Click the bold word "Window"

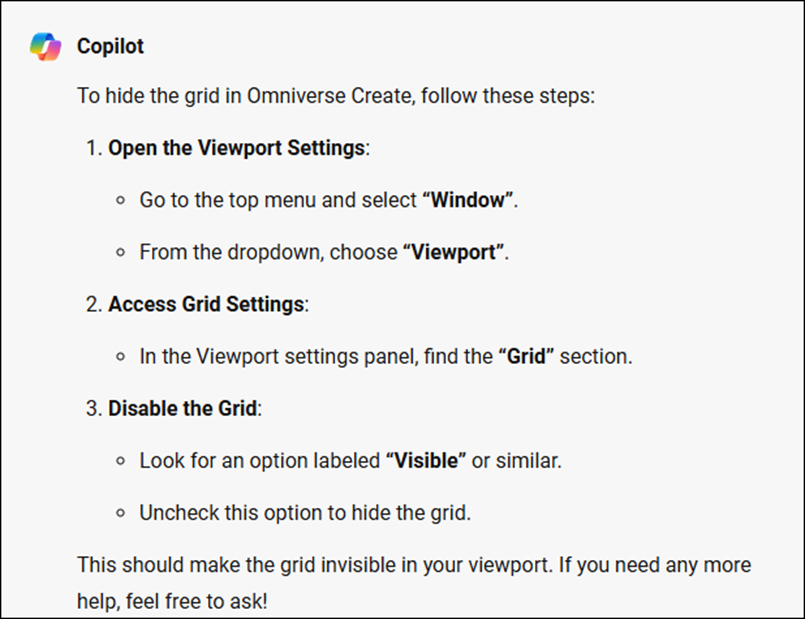[468, 200]
